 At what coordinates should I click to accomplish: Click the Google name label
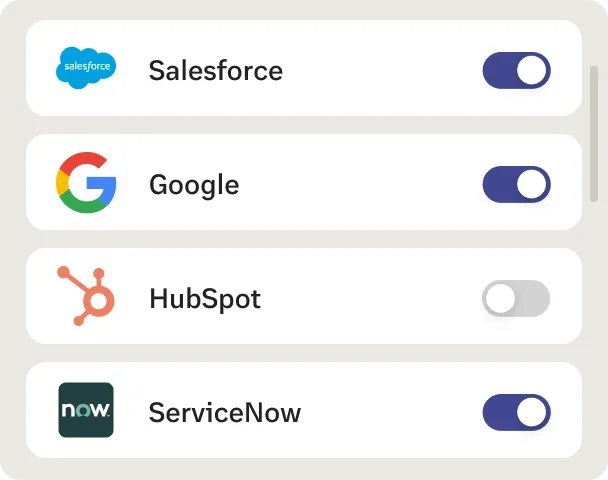[194, 185]
